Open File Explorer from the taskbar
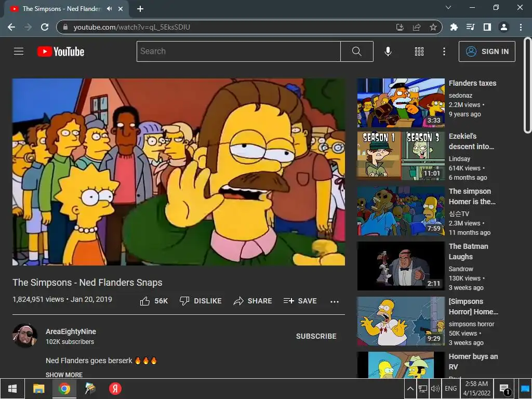 click(x=38, y=389)
